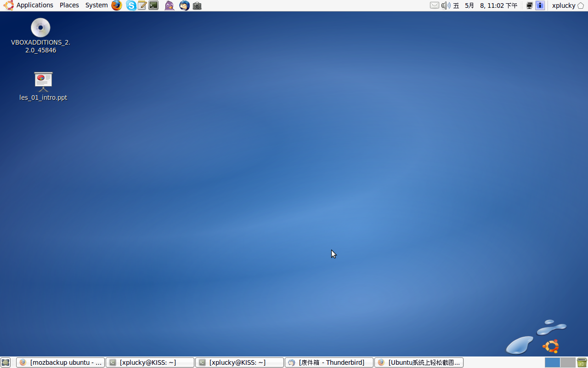Switch to the Thunderbird mail window
The width and height of the screenshot is (588, 368).
pyautogui.click(x=329, y=362)
